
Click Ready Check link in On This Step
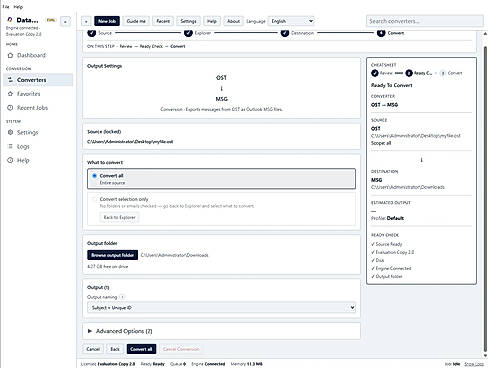pyautogui.click(x=151, y=46)
